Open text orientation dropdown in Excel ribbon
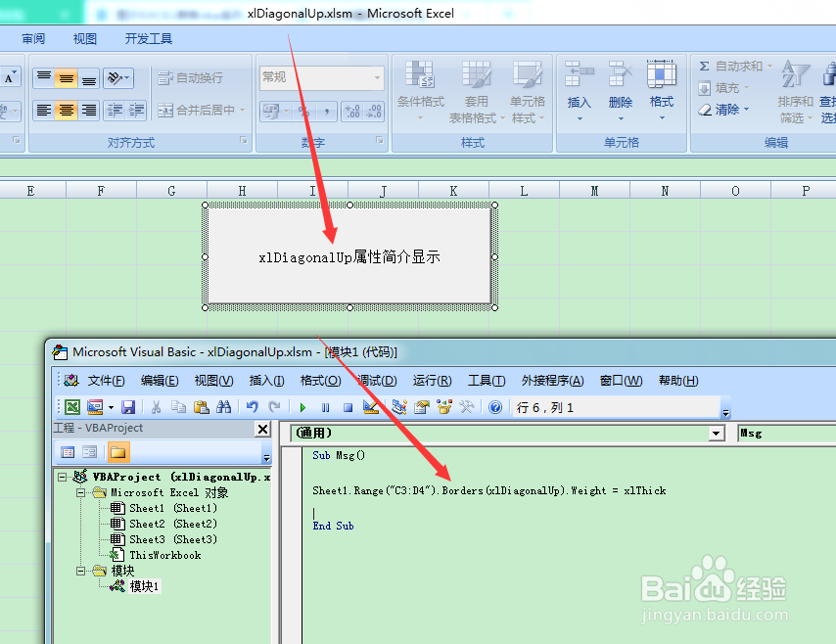 click(117, 78)
